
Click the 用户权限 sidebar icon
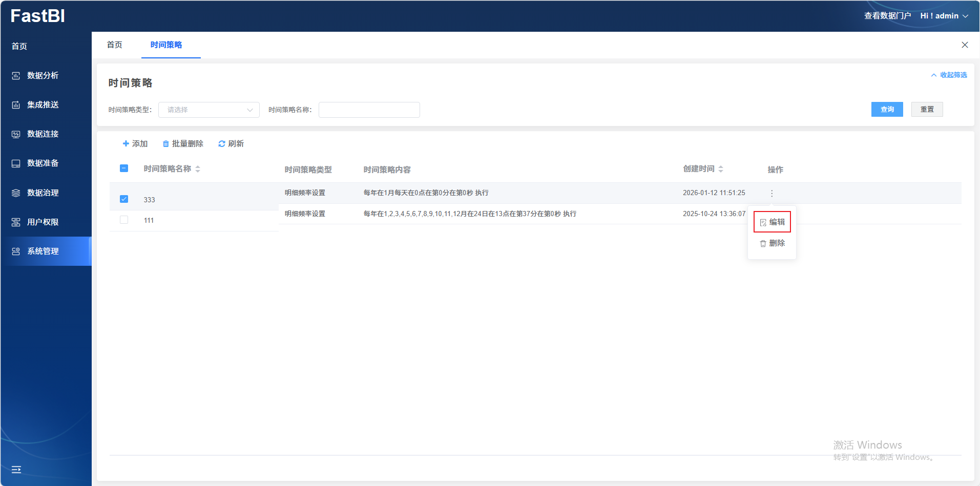pos(16,222)
